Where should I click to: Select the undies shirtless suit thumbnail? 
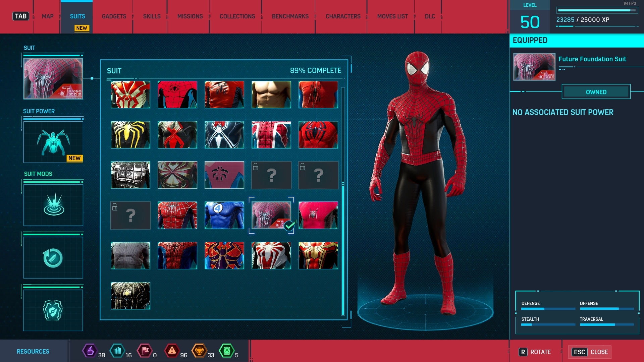click(271, 95)
